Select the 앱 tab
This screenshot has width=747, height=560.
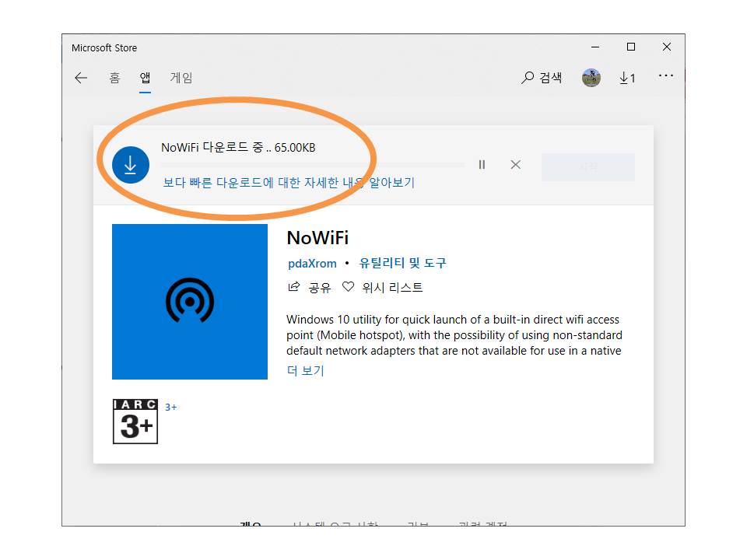pyautogui.click(x=145, y=78)
